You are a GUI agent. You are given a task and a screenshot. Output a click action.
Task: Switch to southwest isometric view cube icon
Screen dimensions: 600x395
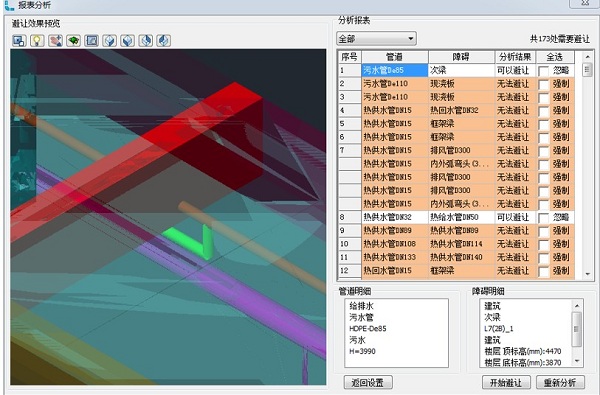click(x=109, y=40)
